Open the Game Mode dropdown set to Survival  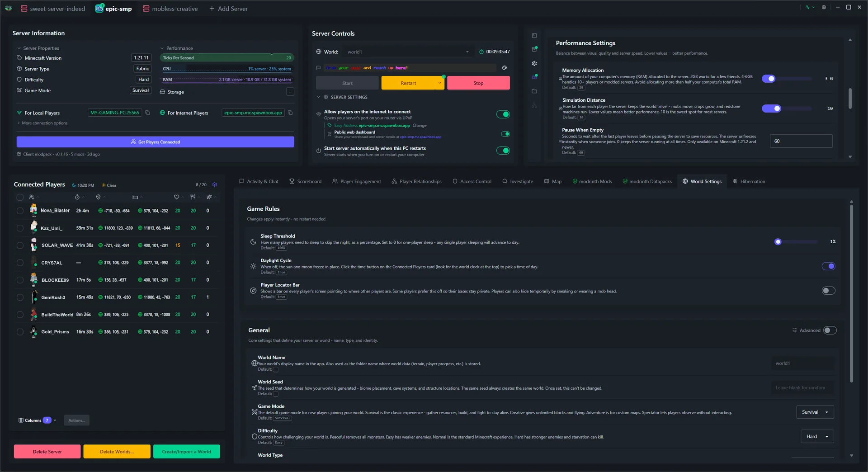[x=815, y=412]
